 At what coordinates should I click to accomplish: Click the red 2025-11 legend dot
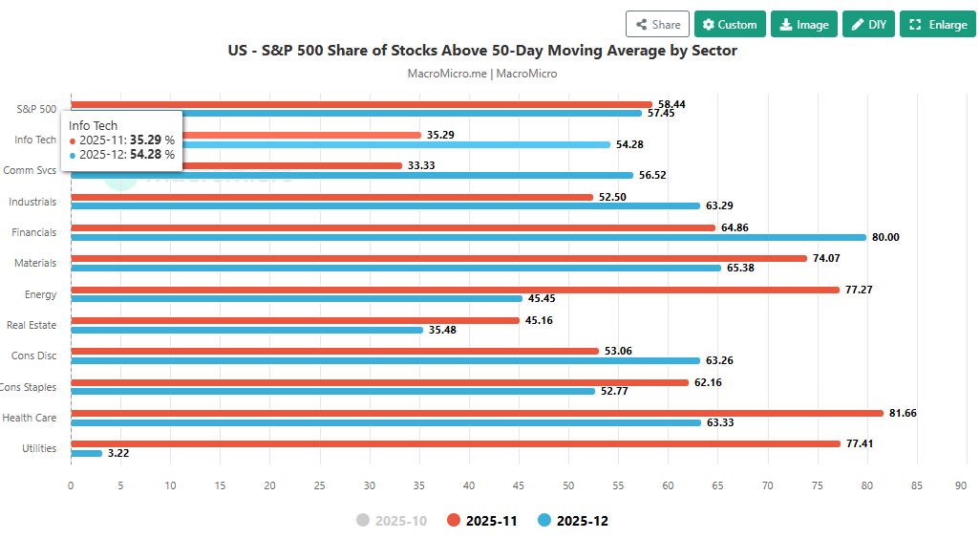point(453,521)
